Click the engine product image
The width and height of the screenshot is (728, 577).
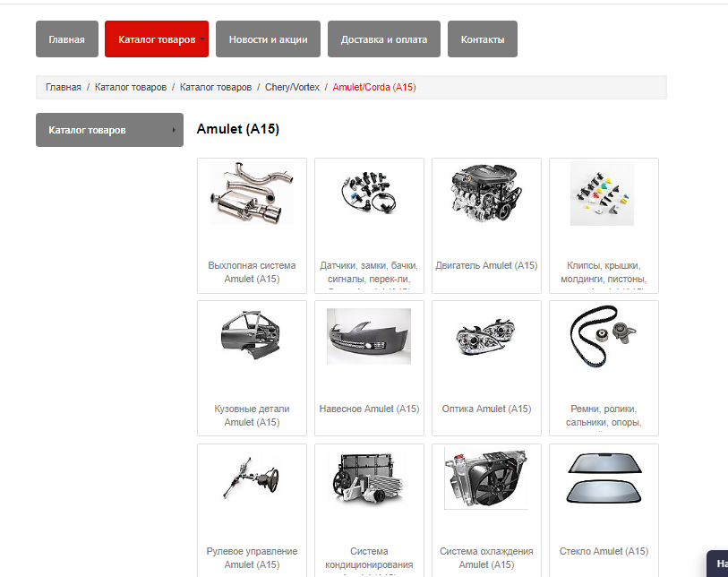click(486, 193)
